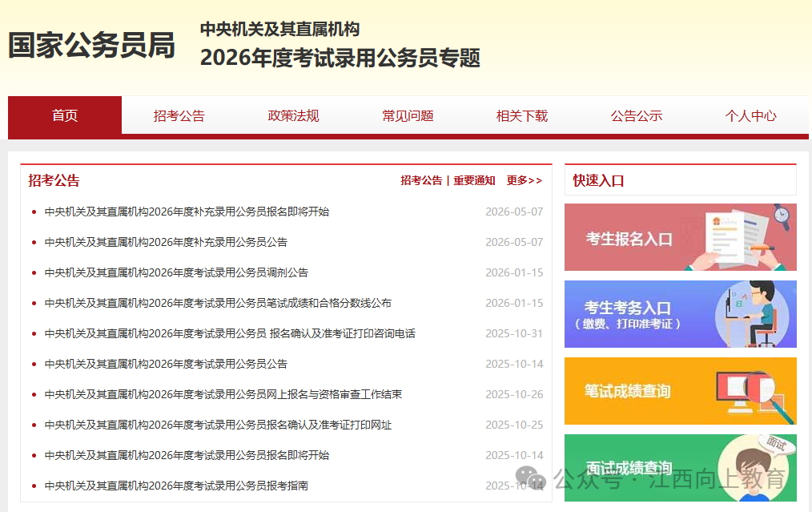Screen dimensions: 812x512
Task: Click the date 2025-10-25 in the list
Action: (514, 425)
